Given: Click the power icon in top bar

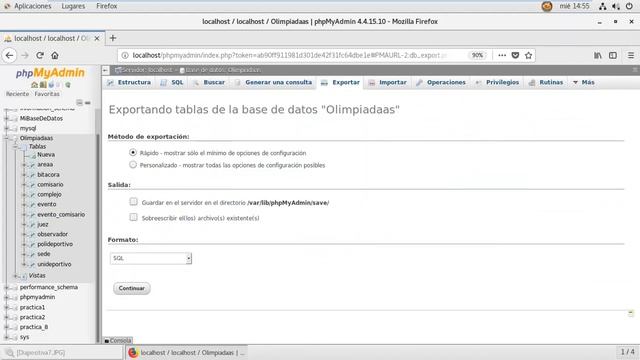Looking at the screenshot, I should [x=629, y=6].
